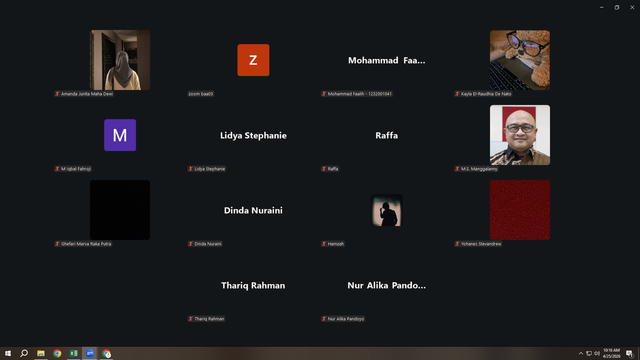640x360 pixels.
Task: Open the taskbar clock and date
Action: pyautogui.click(x=611, y=353)
